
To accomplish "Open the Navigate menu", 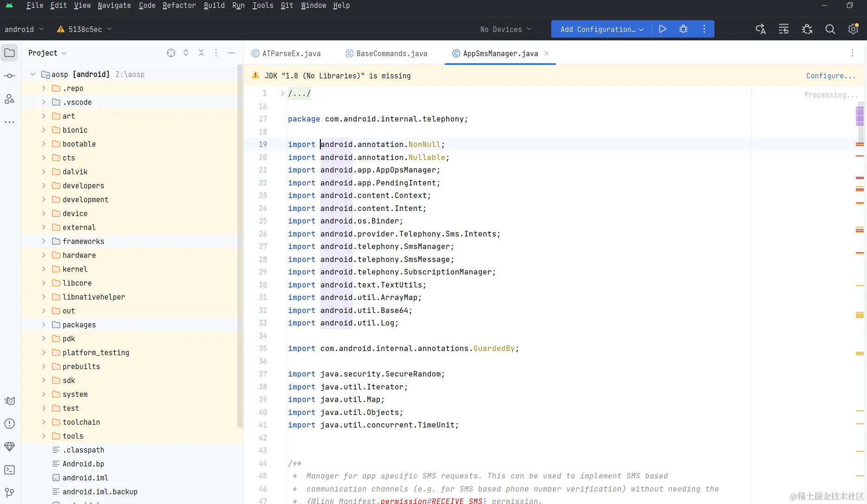I will click(x=114, y=6).
